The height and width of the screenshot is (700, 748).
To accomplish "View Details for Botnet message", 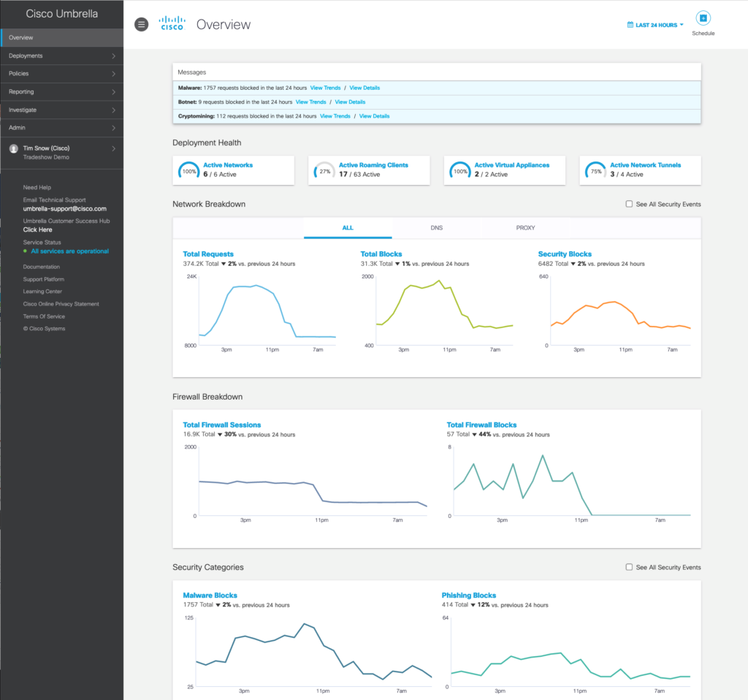I will tap(350, 102).
